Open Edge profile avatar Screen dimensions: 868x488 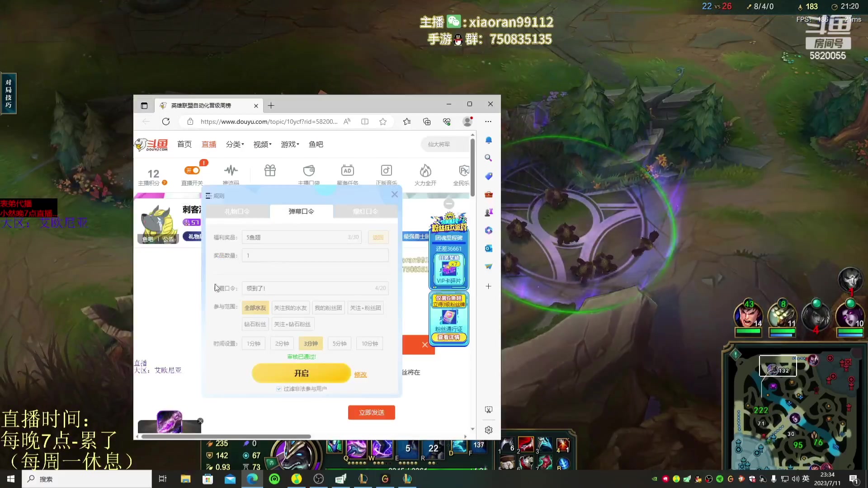coord(467,122)
